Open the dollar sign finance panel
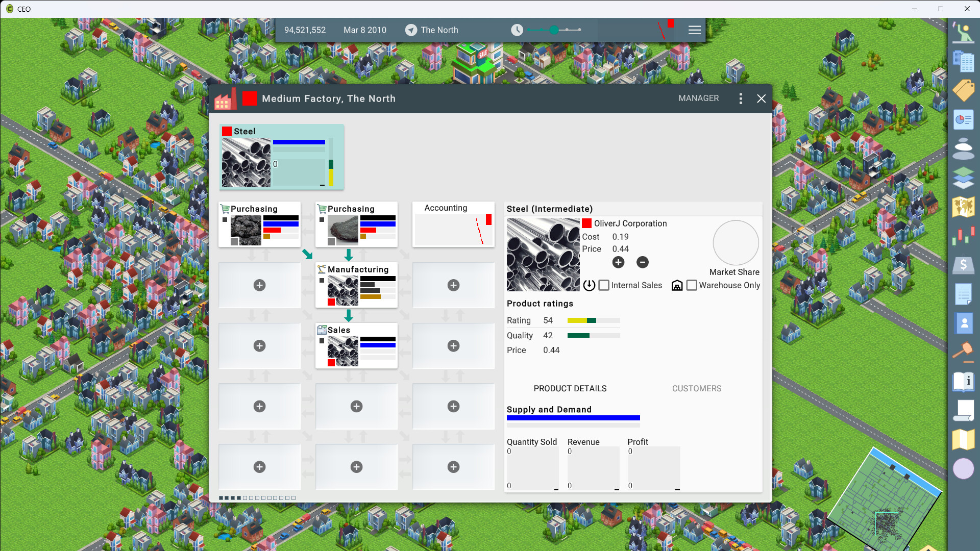Screen dimensions: 980x551 tap(964, 265)
